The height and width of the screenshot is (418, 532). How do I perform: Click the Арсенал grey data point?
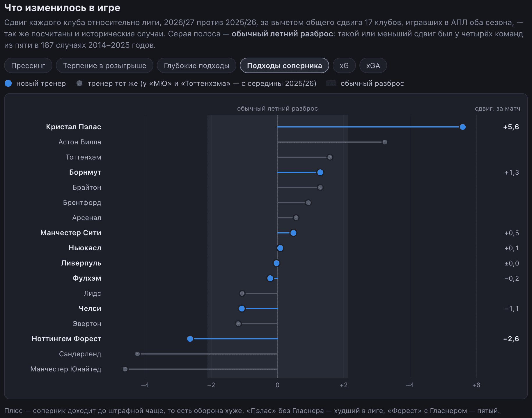click(x=296, y=218)
